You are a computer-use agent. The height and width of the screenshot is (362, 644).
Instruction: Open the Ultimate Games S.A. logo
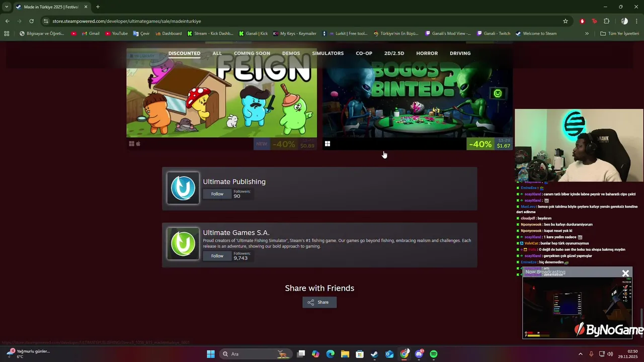pos(183,244)
